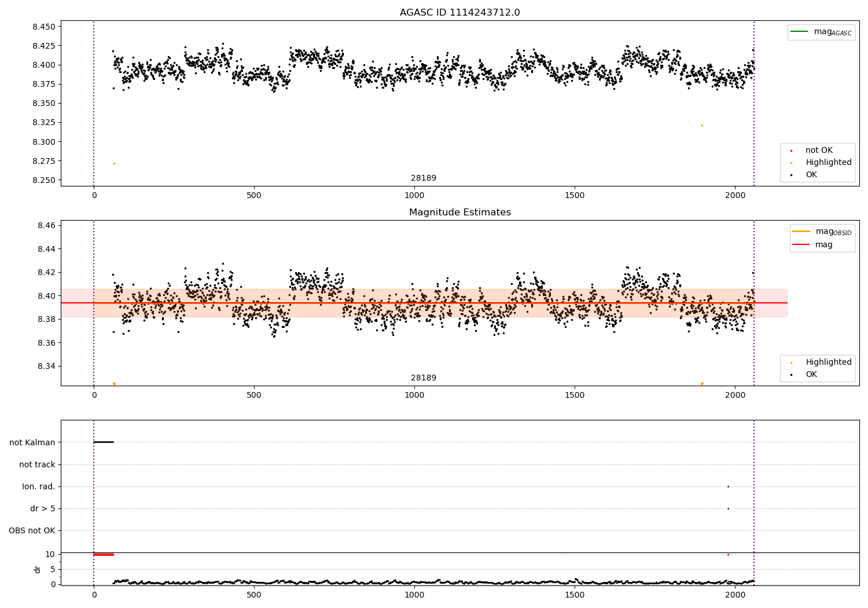Click the orange highlighted outlier near 8.275 in top plot
This screenshot has height=608, width=868.
pos(114,163)
